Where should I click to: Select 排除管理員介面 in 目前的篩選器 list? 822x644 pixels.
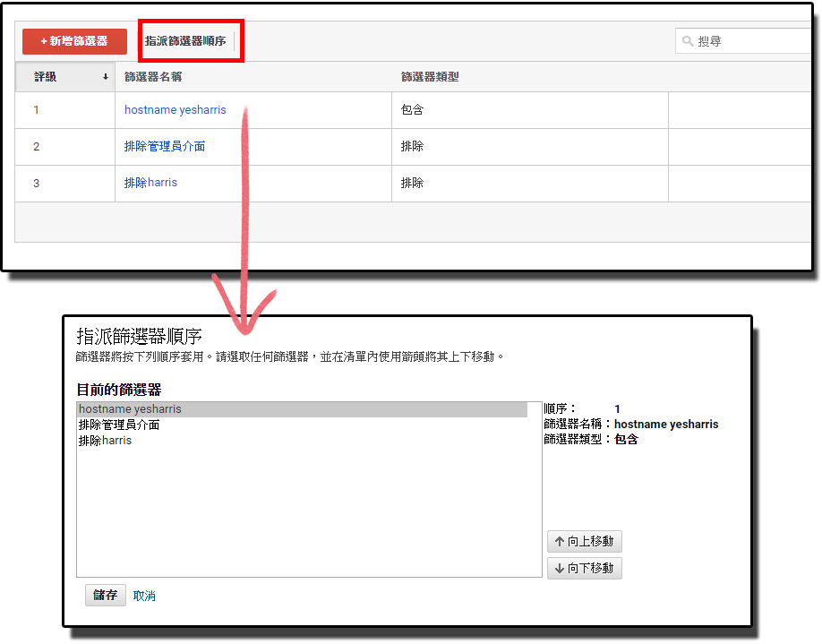pyautogui.click(x=119, y=425)
